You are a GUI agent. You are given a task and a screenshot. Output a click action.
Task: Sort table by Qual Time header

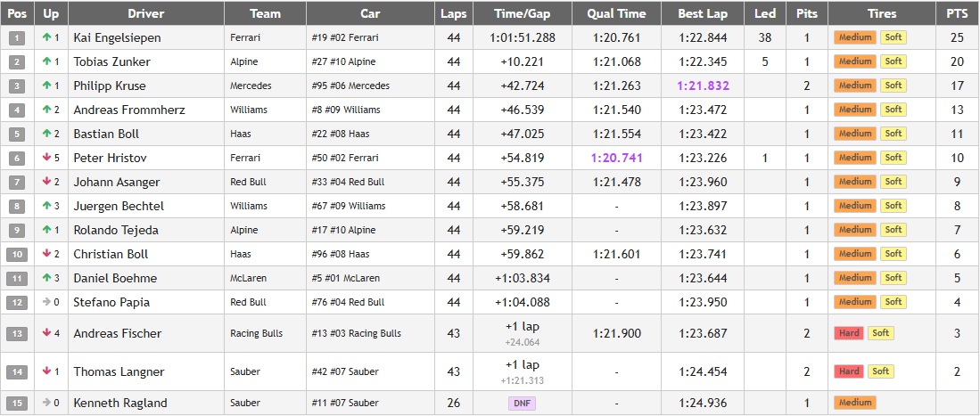[x=616, y=13]
